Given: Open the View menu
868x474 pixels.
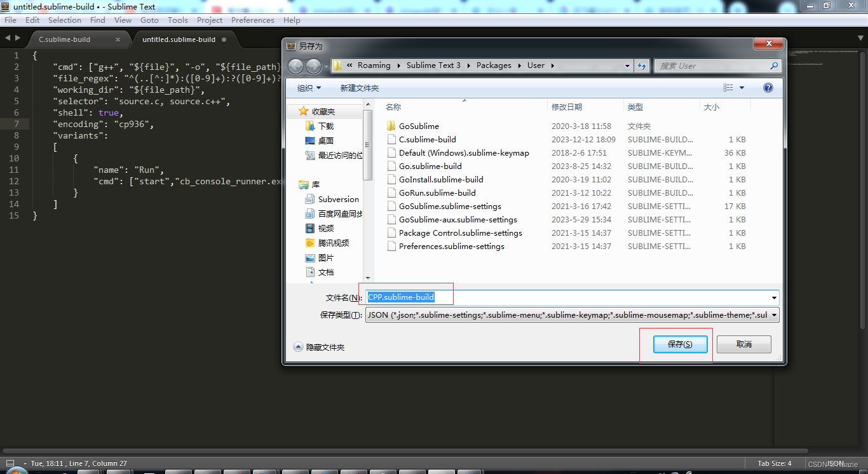Looking at the screenshot, I should click(123, 20).
